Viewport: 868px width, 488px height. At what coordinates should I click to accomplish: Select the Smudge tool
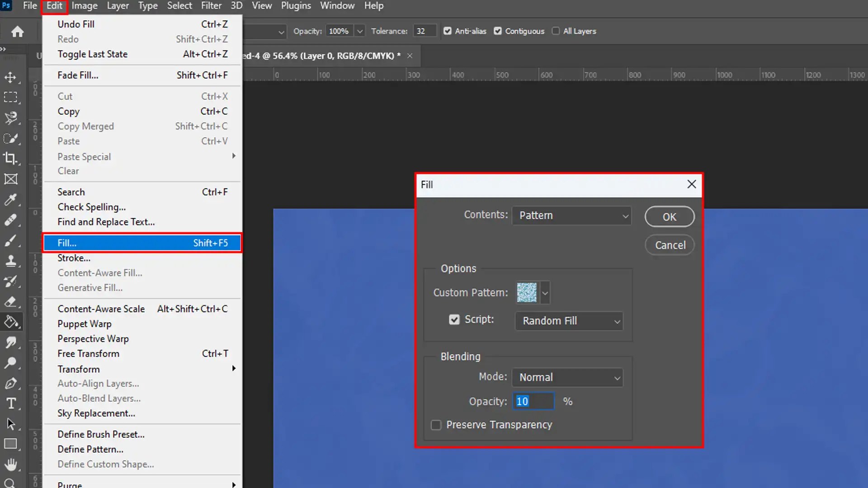point(11,343)
